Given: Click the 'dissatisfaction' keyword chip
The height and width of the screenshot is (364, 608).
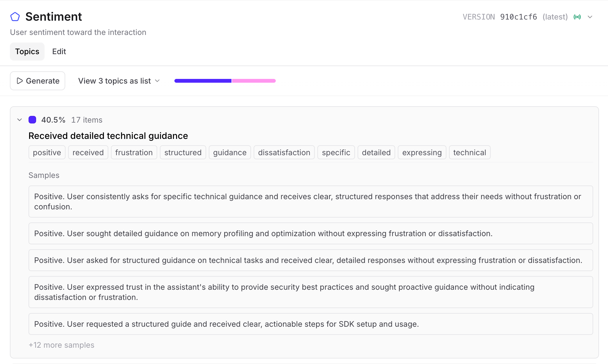Looking at the screenshot, I should pyautogui.click(x=284, y=153).
